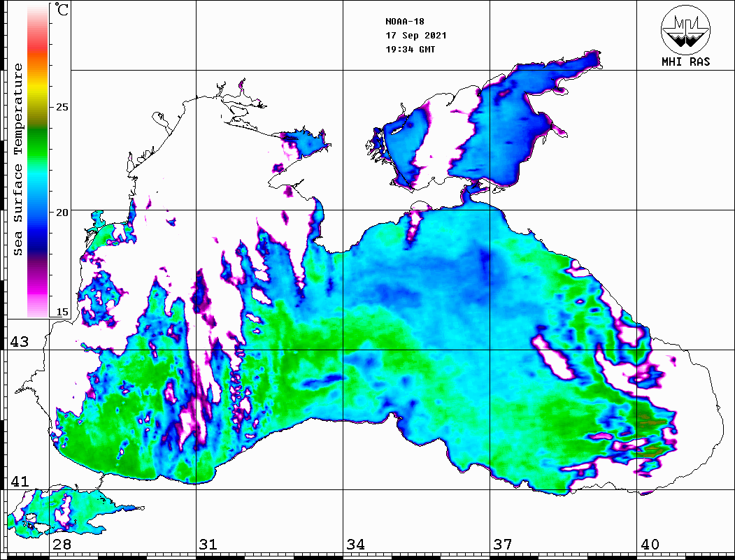Click the temperature color scale bar
Viewport: 735px width, 560px height.
[38, 161]
